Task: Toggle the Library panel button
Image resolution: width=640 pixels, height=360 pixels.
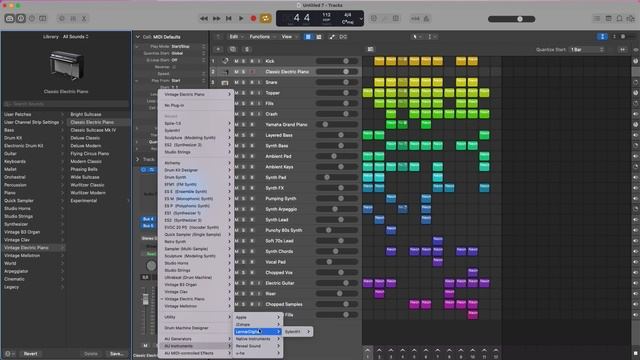Action: click(9, 19)
